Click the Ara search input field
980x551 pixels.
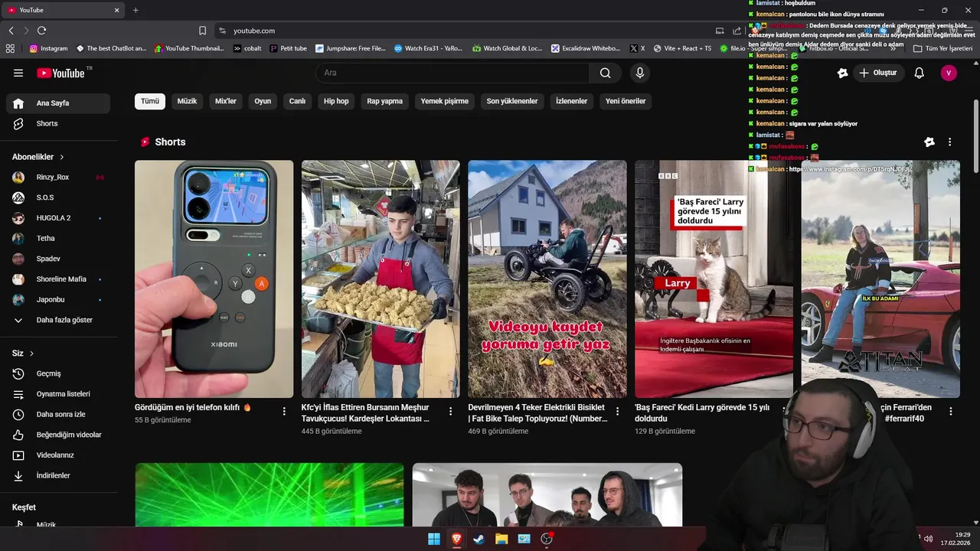pos(452,73)
